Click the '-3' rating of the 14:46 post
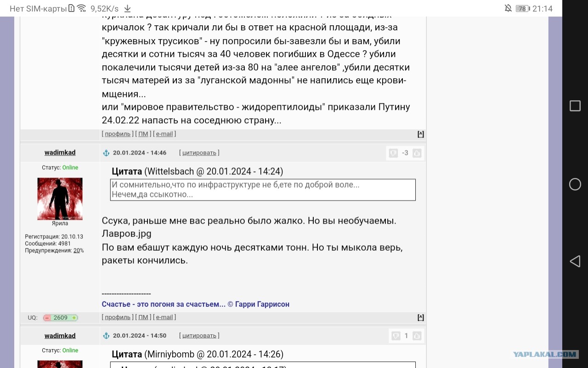588x368 pixels. click(405, 153)
